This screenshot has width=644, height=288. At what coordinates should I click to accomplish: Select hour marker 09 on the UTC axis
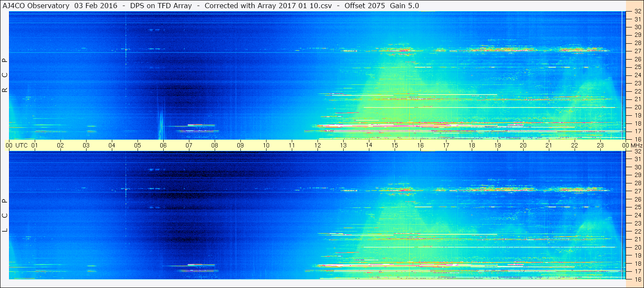tap(240, 145)
